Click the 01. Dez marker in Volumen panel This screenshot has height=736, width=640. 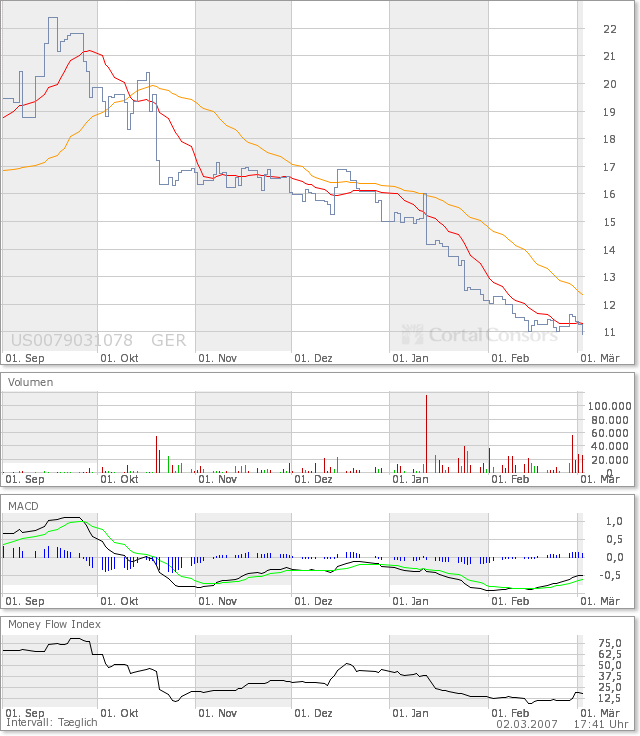coord(315,480)
